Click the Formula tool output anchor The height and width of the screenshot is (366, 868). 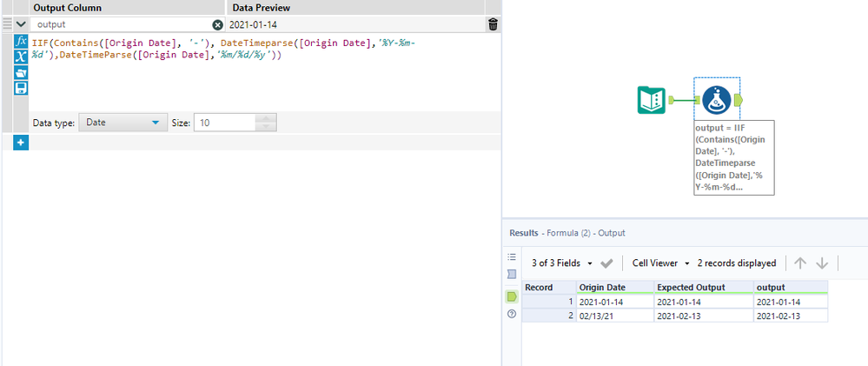pos(738,100)
